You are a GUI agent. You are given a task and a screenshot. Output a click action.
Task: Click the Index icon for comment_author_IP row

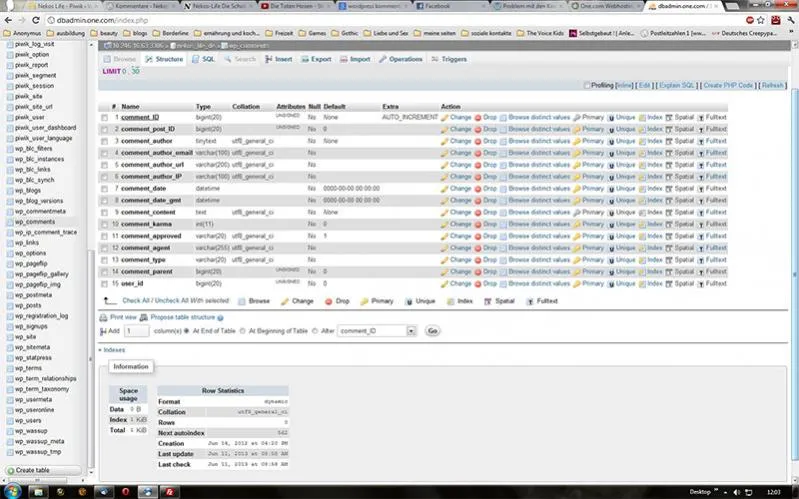642,177
